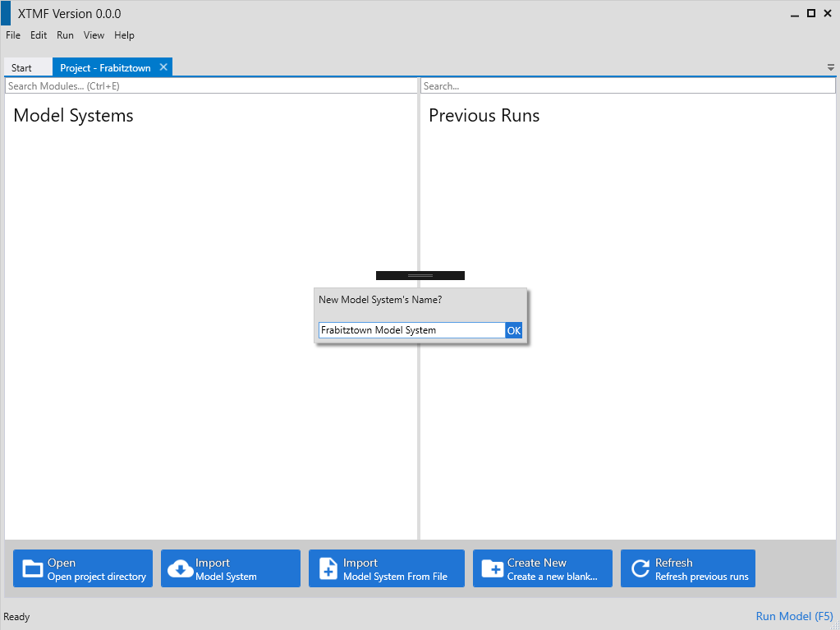Confirm the new model system name with OK

[513, 330]
